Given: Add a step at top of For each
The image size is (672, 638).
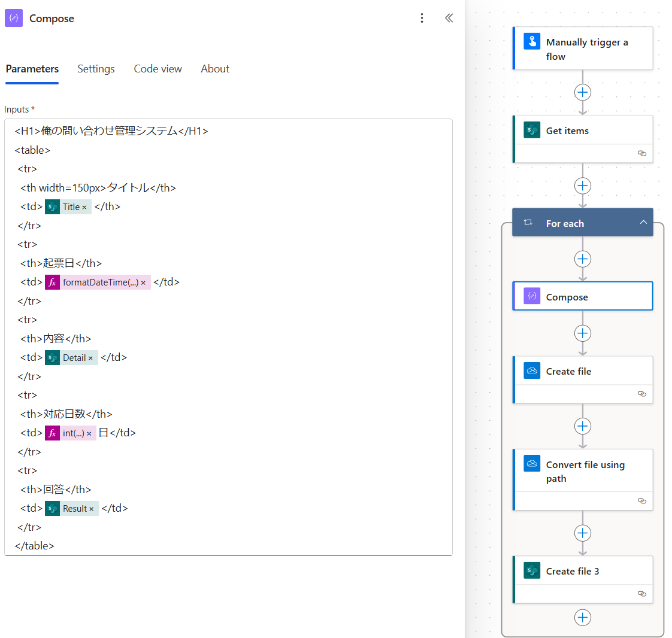Looking at the screenshot, I should coord(582,259).
